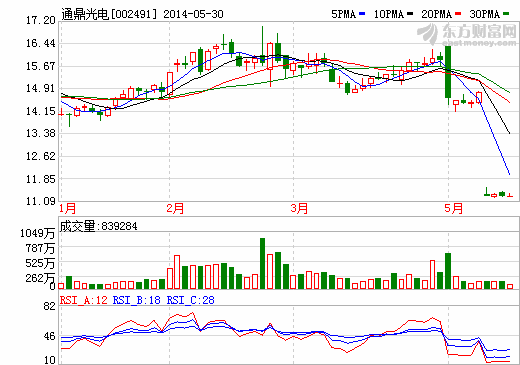
Task: Click the tallest green volume bar before March
Action: click(262, 263)
